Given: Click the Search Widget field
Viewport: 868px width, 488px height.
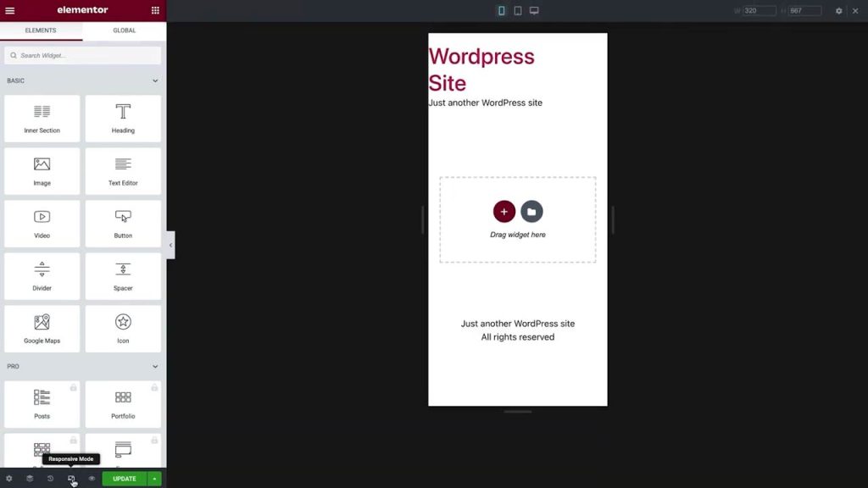Looking at the screenshot, I should (x=82, y=55).
